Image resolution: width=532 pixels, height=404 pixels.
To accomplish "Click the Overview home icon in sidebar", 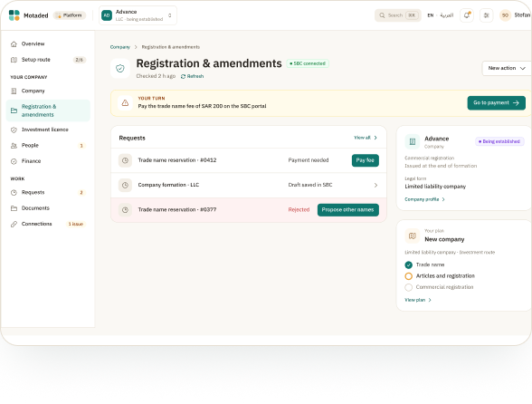I will [14, 43].
